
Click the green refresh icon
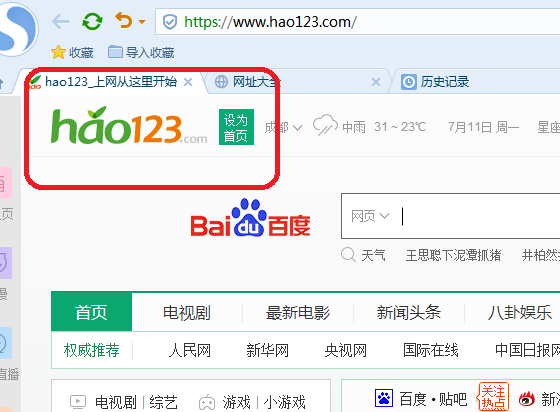92,21
